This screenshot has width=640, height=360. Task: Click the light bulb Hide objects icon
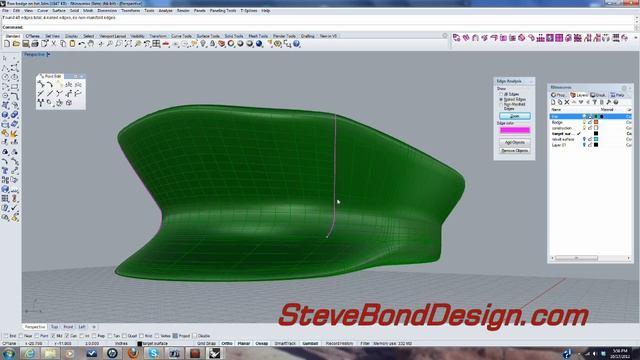203,44
